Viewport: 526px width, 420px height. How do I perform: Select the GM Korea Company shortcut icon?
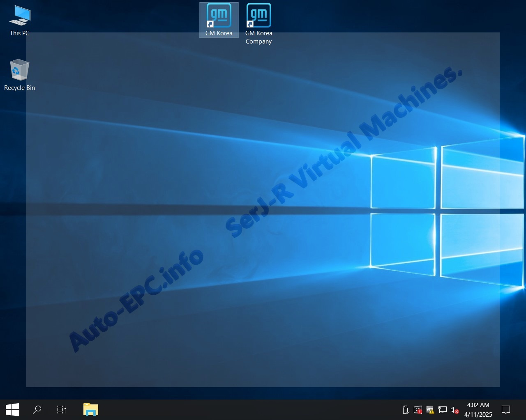click(x=258, y=16)
